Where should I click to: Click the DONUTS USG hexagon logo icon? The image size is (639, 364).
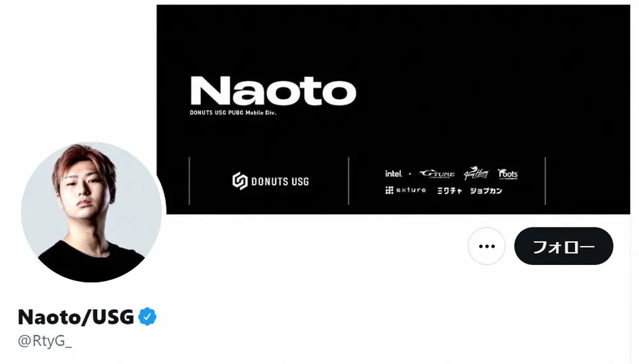[x=240, y=181]
